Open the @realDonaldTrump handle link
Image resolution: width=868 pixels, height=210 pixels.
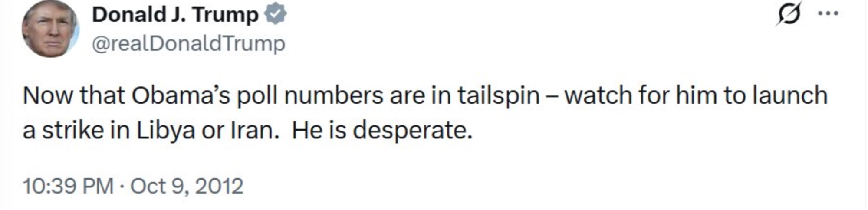[188, 43]
